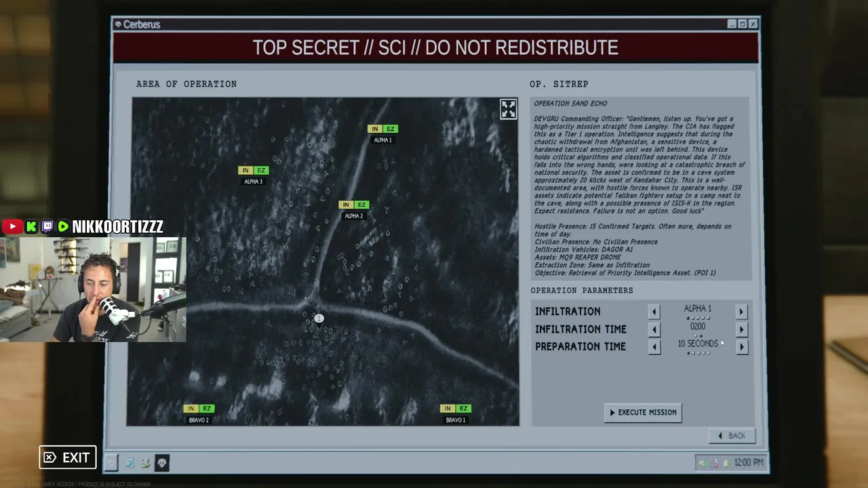
Task: Maximize the Cerberus window
Action: (743, 24)
